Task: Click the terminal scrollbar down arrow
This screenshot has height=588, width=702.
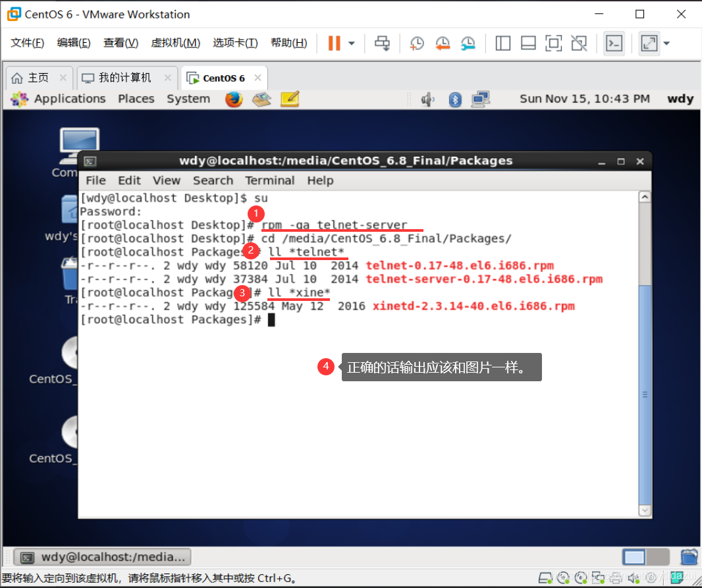Action: [x=645, y=510]
